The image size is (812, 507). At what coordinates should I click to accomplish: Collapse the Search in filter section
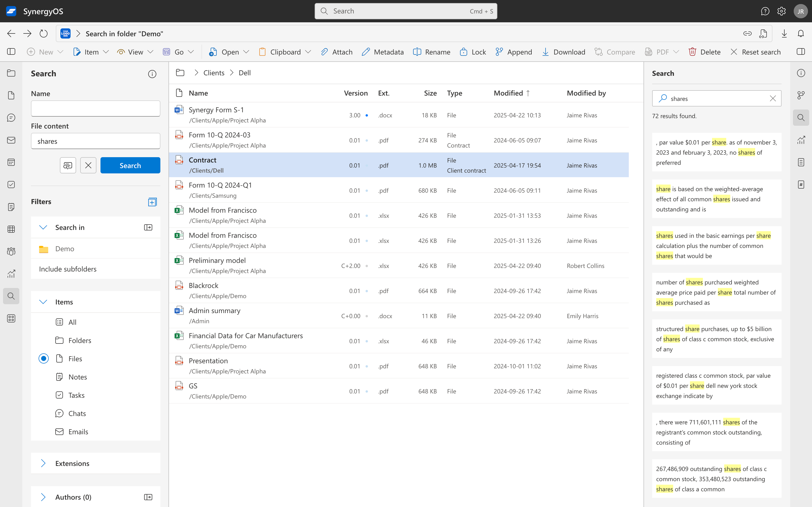tap(43, 227)
